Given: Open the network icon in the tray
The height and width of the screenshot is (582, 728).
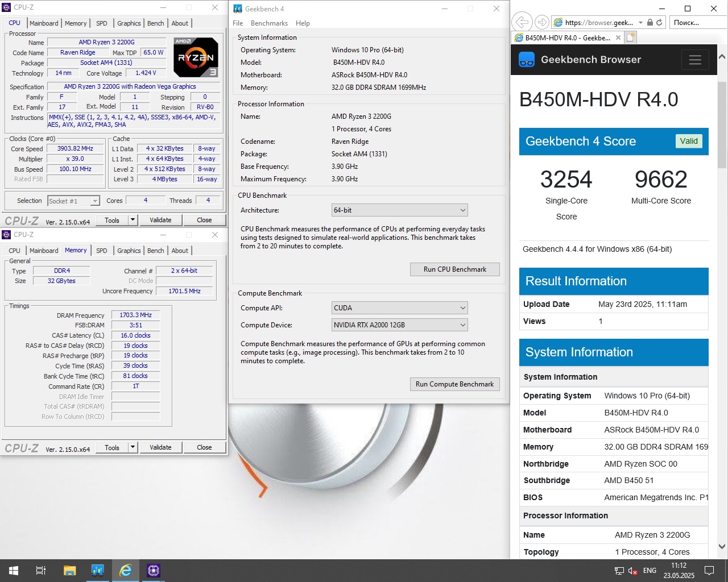Looking at the screenshot, I should coord(619,571).
